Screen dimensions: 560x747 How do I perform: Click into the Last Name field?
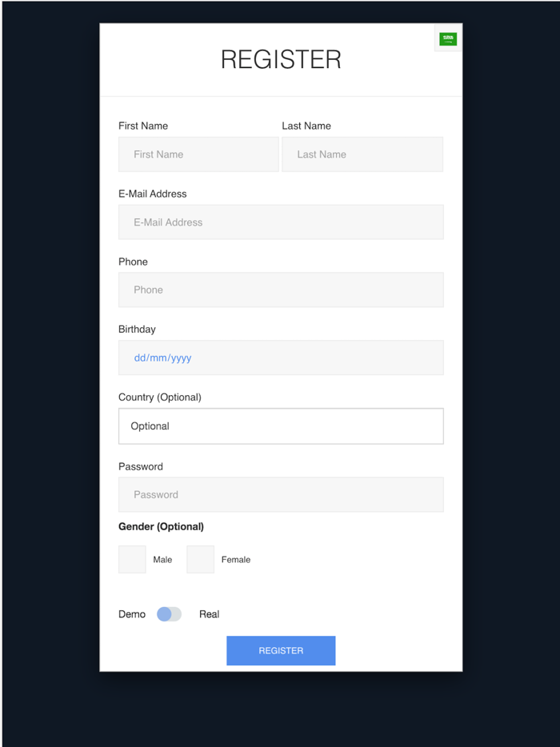362,154
